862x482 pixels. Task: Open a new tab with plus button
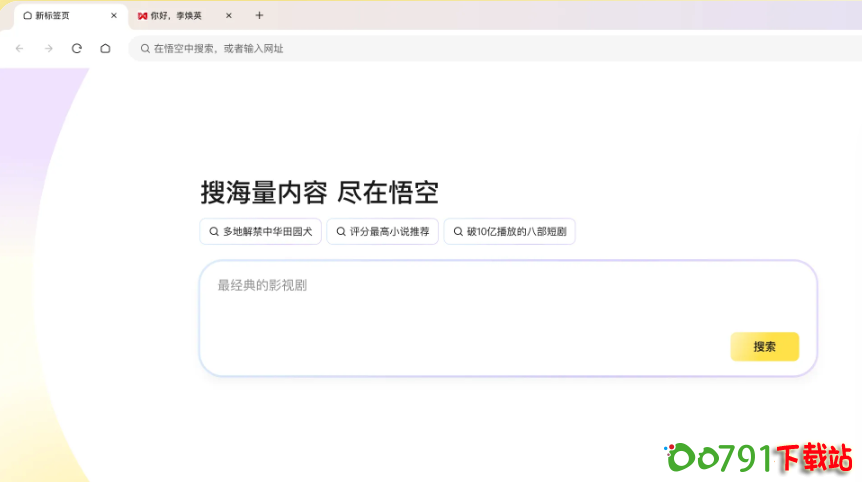[259, 15]
